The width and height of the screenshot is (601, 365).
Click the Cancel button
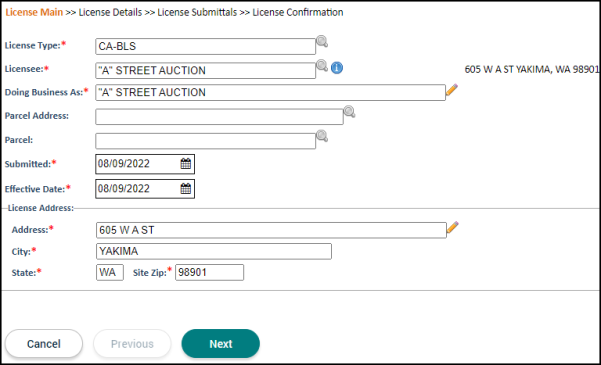pyautogui.click(x=44, y=344)
